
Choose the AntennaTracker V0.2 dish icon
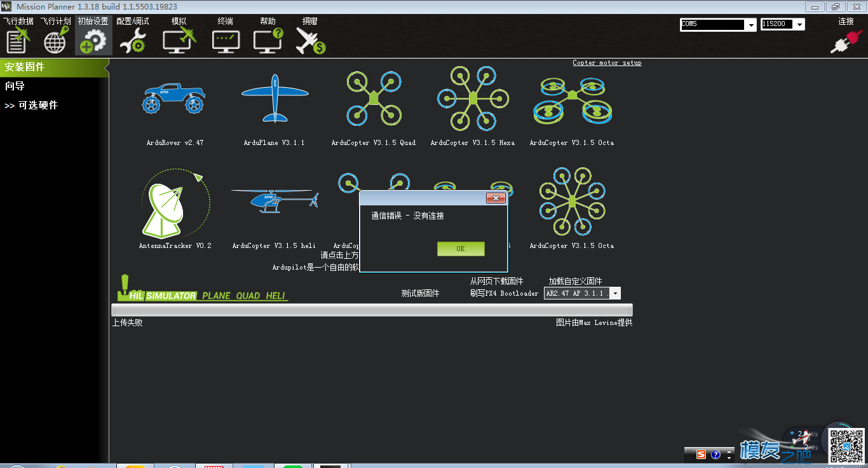click(175, 202)
